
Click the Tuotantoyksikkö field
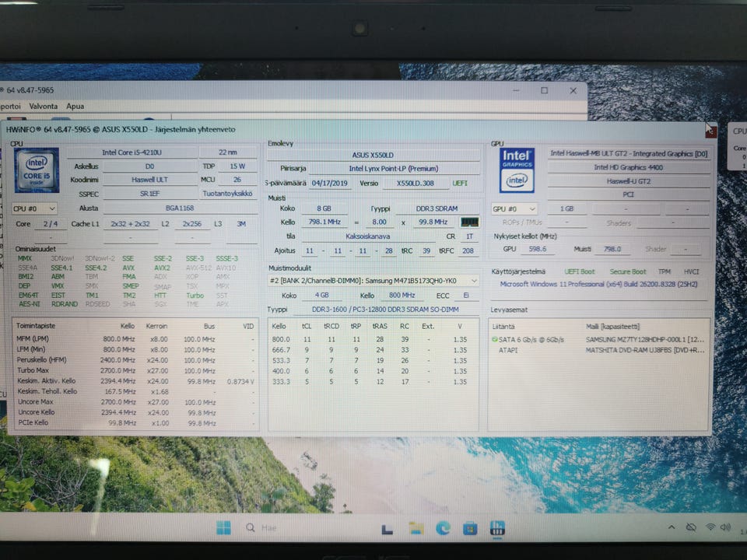coord(227,194)
